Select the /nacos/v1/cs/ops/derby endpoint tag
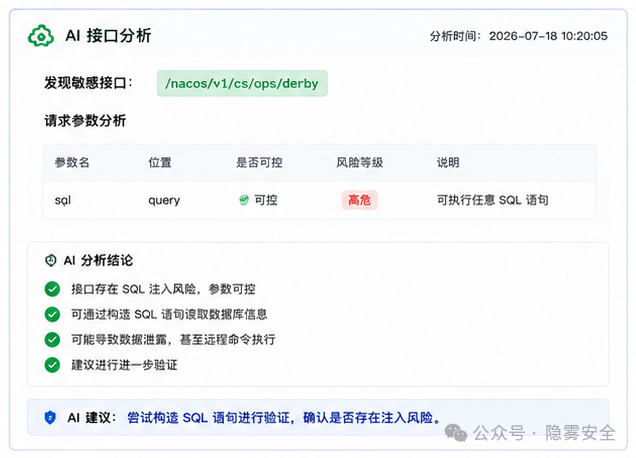 click(x=242, y=83)
